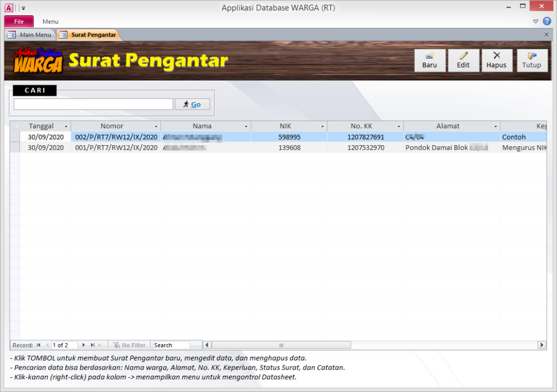Open the File ribbon tab
Screen dimensions: 557x392
[19, 22]
